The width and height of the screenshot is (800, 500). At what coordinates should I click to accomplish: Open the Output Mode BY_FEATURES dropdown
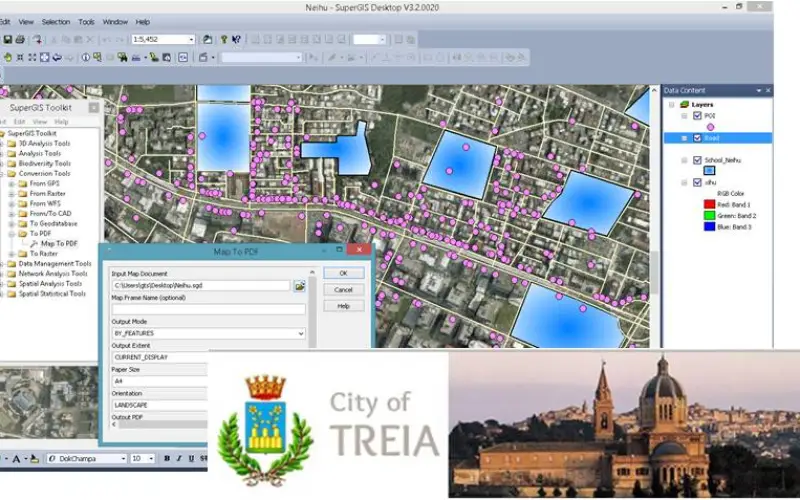pos(301,334)
